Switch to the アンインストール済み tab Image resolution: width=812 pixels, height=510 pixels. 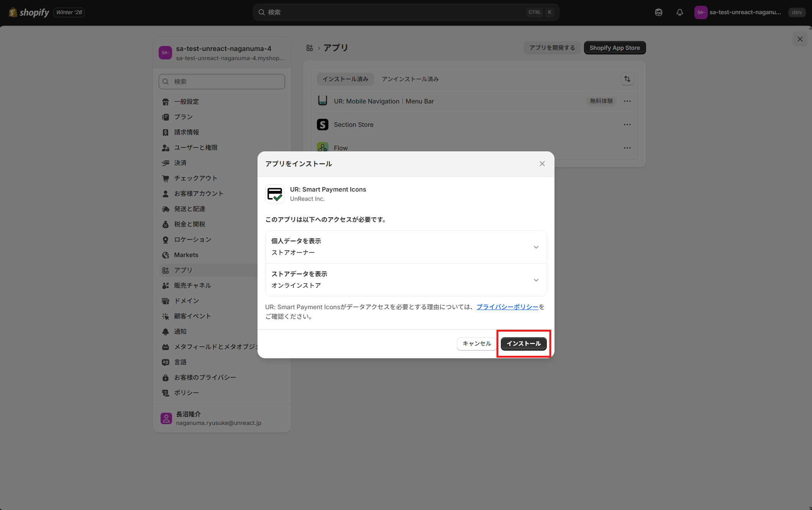[x=410, y=79]
